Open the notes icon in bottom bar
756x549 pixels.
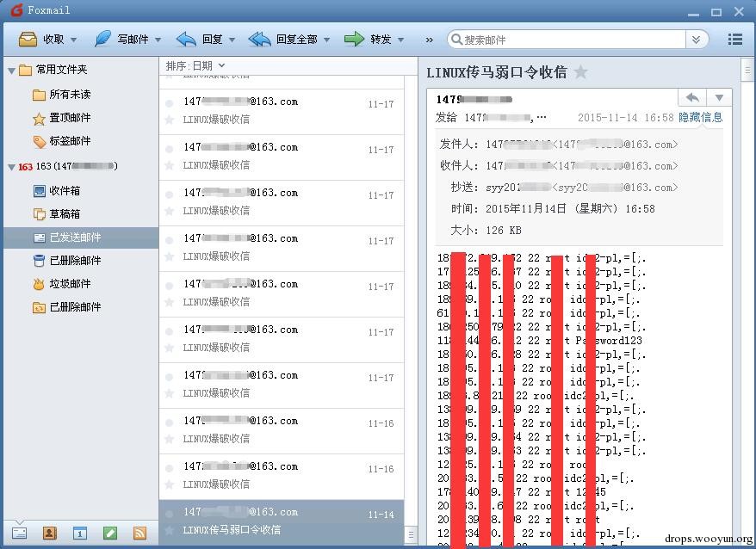coord(110,533)
